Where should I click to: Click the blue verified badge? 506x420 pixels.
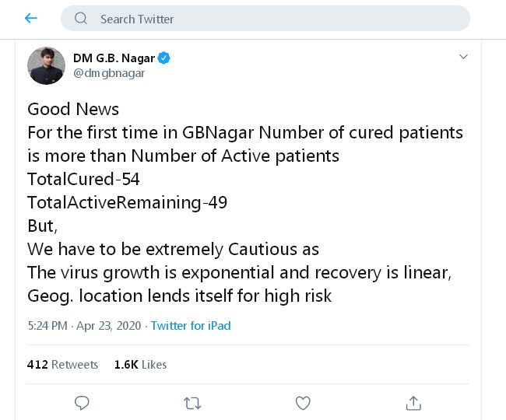(164, 58)
